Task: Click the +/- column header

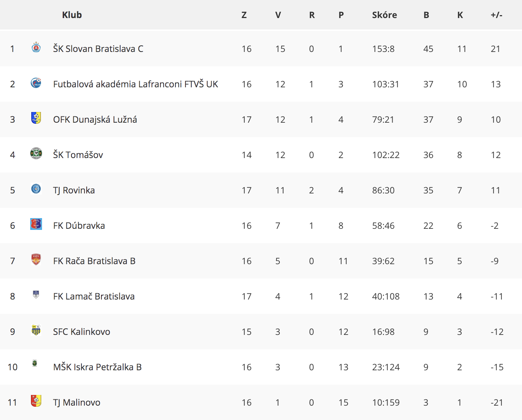Action: click(497, 15)
